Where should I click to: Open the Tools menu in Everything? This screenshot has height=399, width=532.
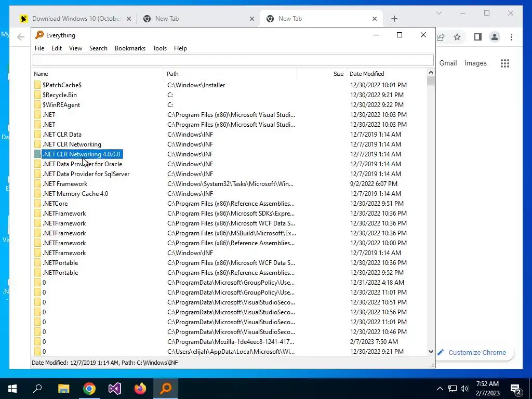159,48
